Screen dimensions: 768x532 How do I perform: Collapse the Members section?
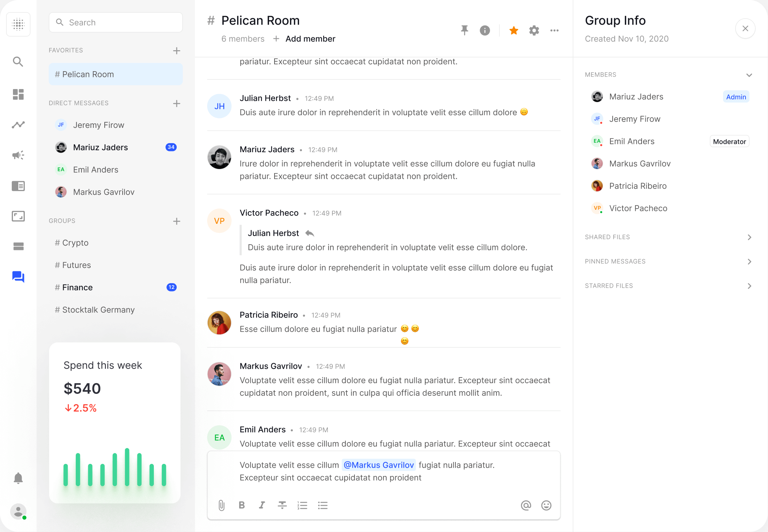(749, 75)
